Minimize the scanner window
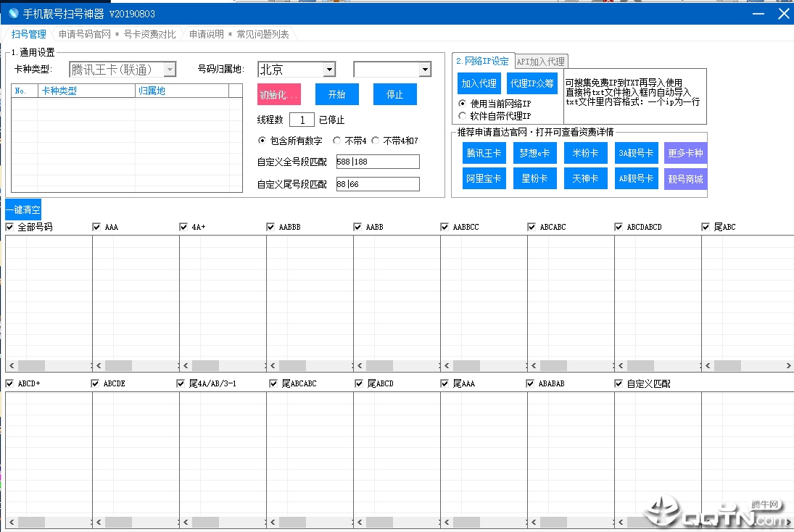 (758, 14)
